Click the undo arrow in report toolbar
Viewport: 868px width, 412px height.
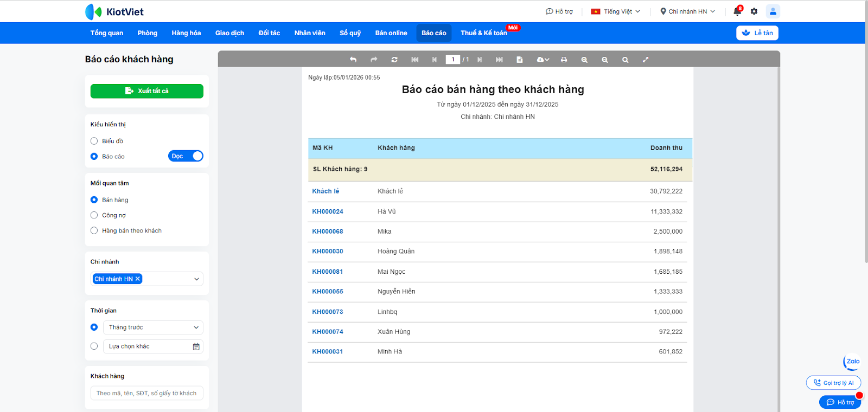point(353,60)
